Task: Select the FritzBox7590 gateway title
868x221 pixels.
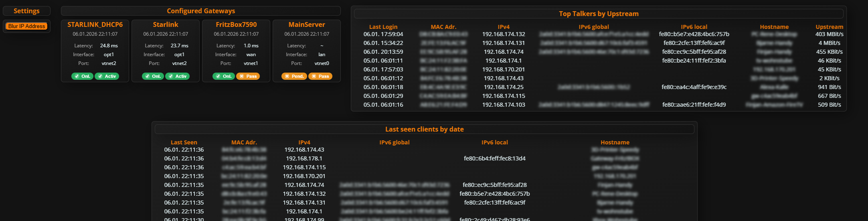Action: tap(236, 24)
